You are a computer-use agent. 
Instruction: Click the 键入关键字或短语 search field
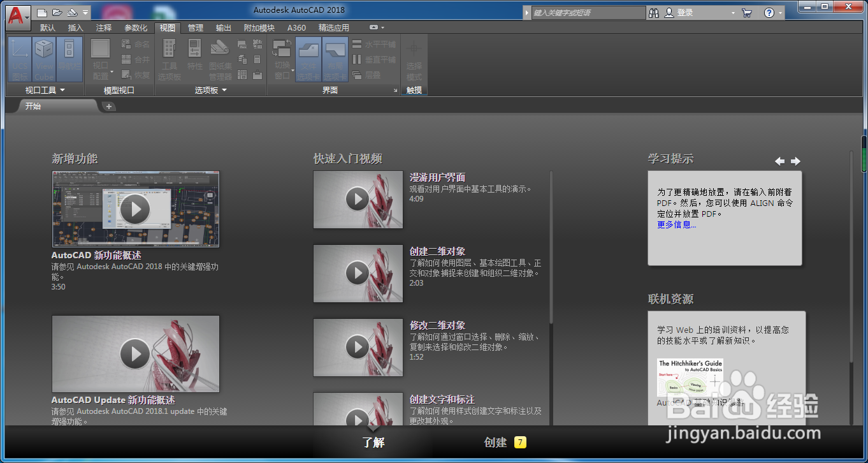click(x=588, y=13)
